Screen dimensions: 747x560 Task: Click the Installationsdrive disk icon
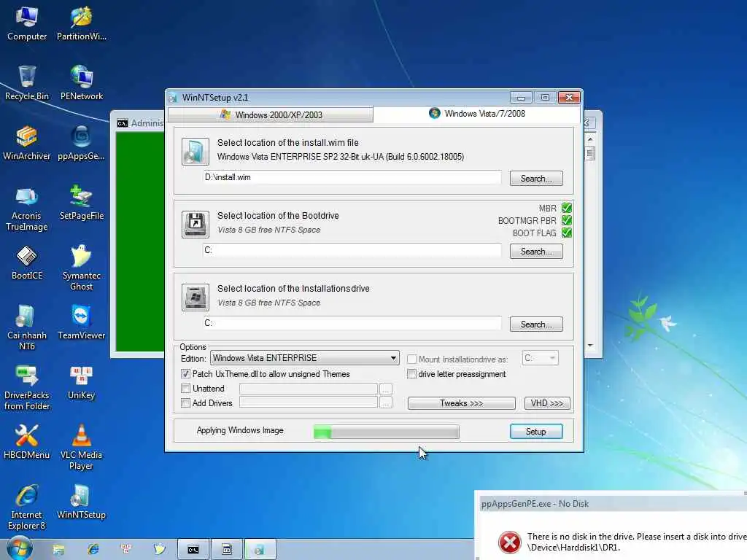coord(196,297)
